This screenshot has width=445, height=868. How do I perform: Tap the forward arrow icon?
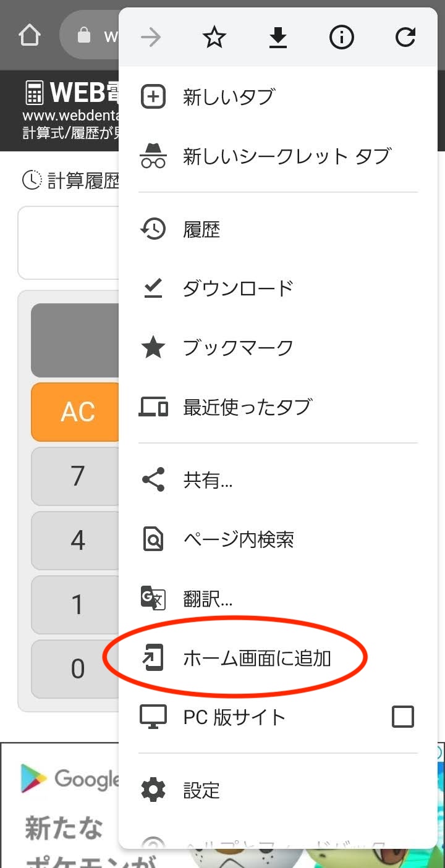tap(151, 38)
